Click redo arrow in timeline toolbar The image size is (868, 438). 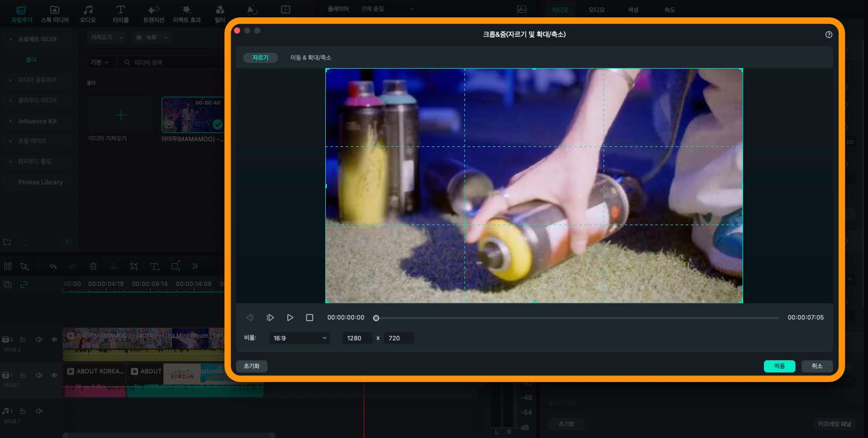(x=73, y=266)
